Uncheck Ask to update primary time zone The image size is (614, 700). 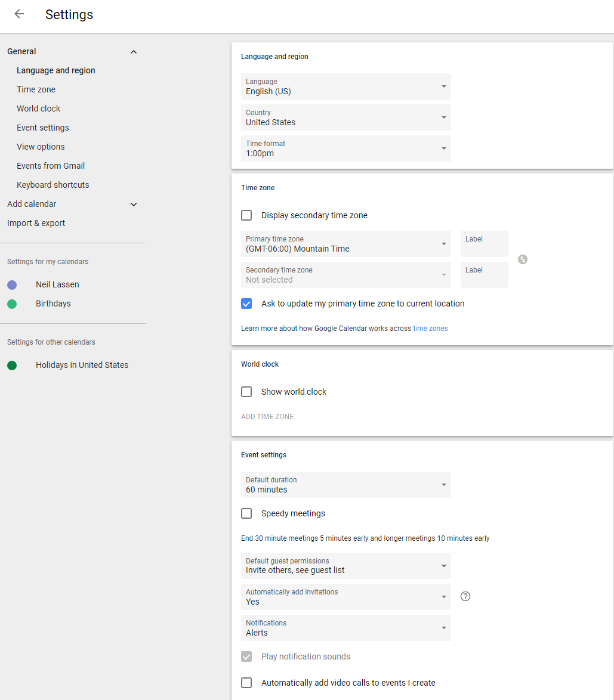[246, 303]
